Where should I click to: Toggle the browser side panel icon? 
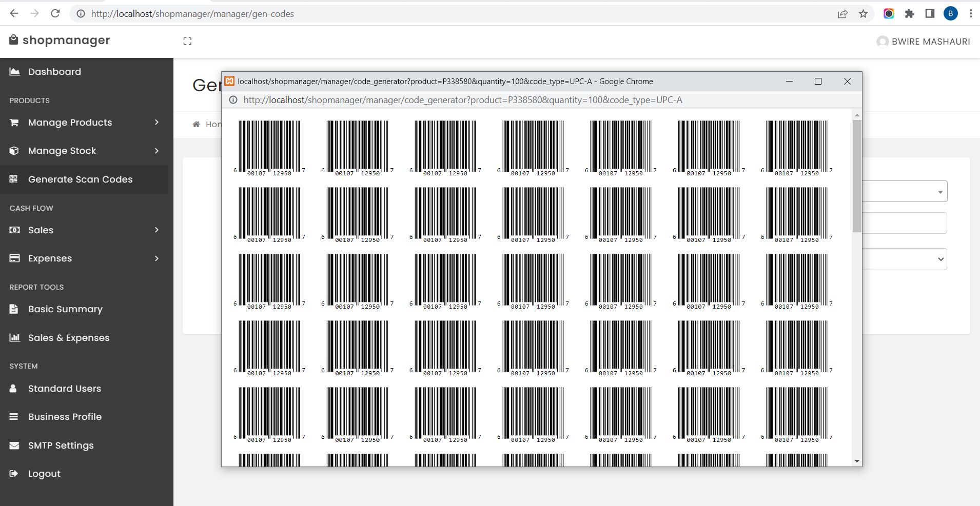pos(930,14)
